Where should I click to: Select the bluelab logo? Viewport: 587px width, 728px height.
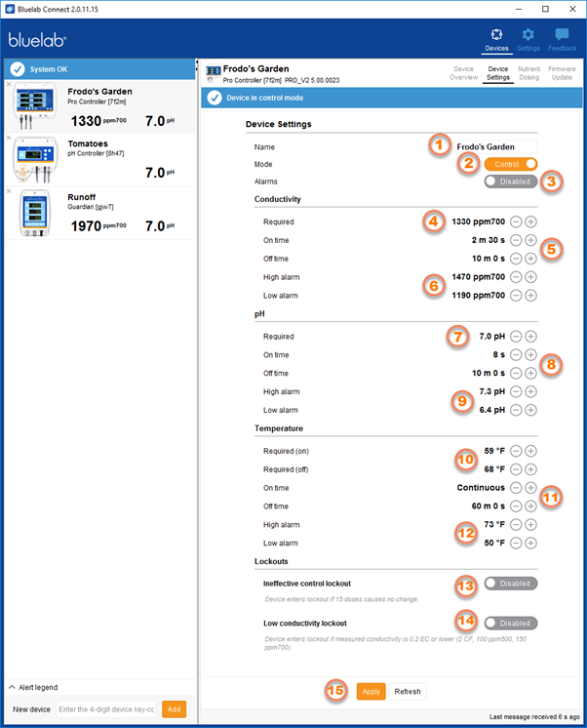(37, 40)
